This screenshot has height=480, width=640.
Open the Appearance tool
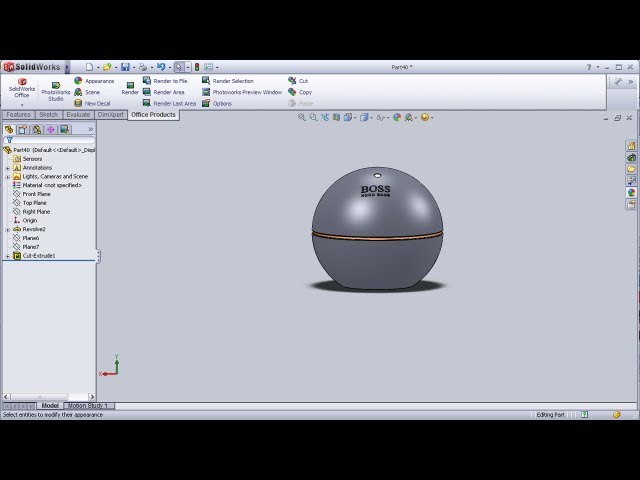click(x=94, y=81)
